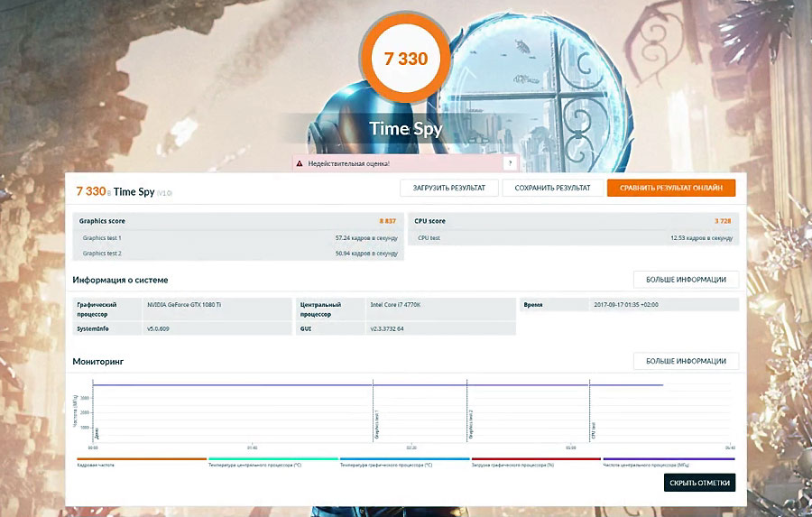812x517 pixels.
Task: Click the 12.53 кадров в секунду value
Action: 701,238
